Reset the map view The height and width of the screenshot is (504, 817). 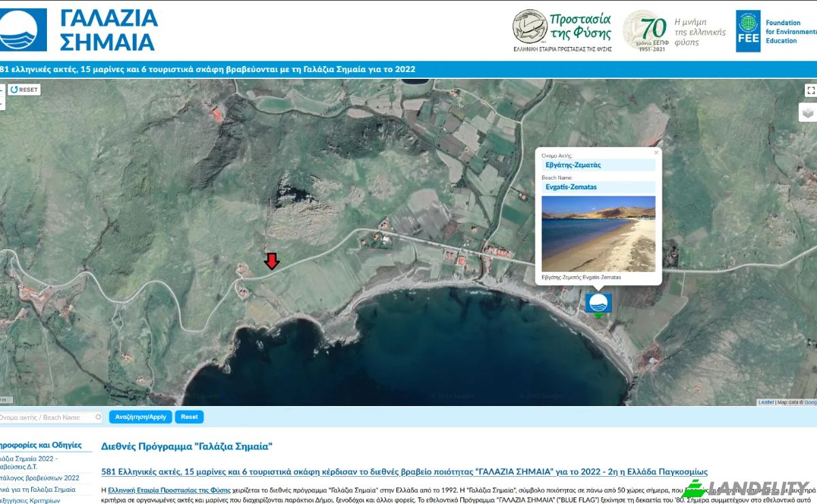25,90
